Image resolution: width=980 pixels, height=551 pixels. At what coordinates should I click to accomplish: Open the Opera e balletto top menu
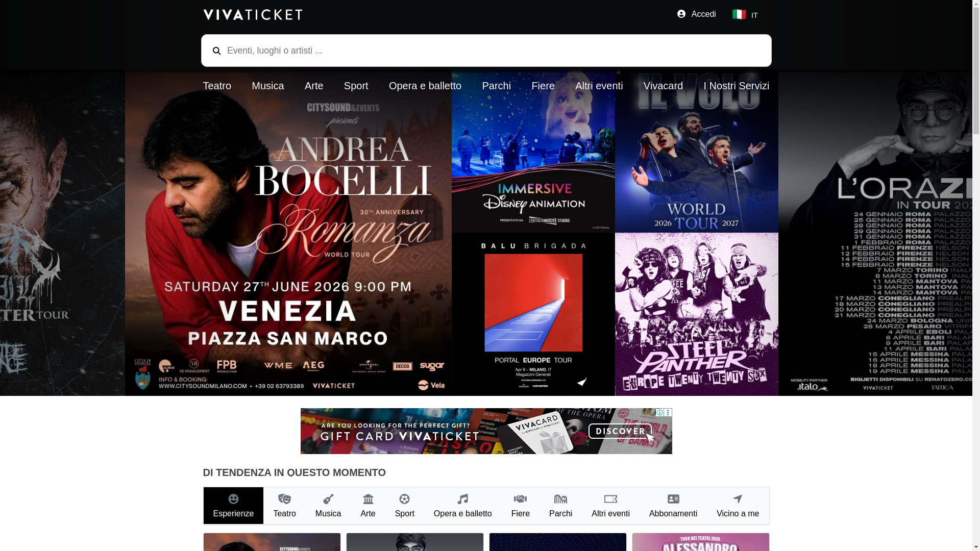click(x=425, y=86)
